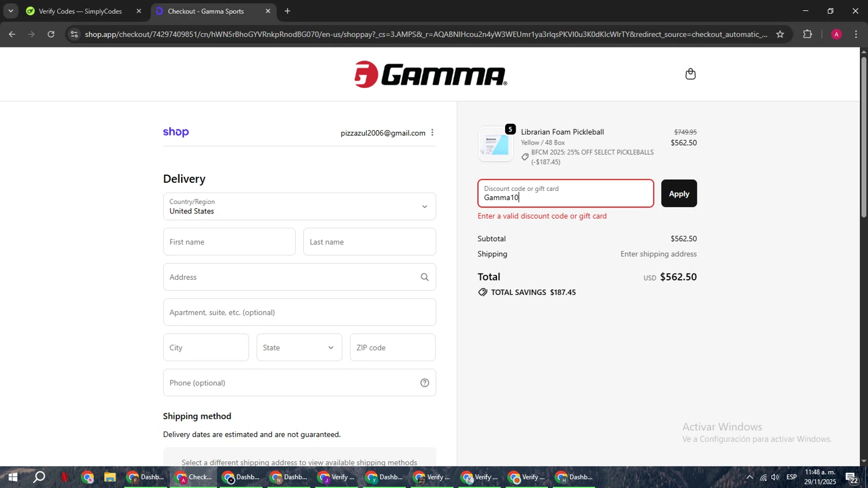Switch the ESP input language indicator

tap(792, 477)
